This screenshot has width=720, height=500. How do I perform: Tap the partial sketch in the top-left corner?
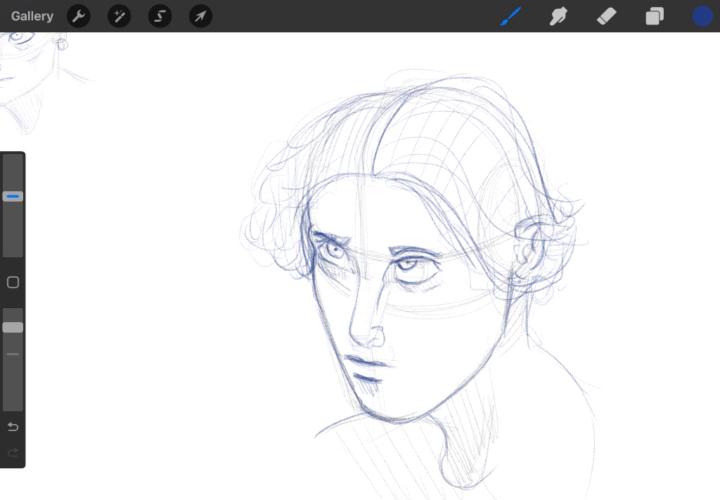click(x=30, y=60)
